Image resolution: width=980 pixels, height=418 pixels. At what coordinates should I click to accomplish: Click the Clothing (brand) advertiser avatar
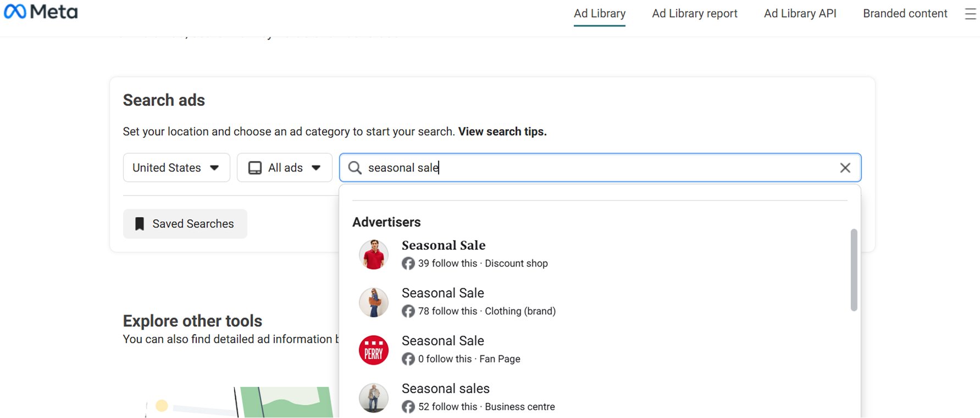coord(374,303)
